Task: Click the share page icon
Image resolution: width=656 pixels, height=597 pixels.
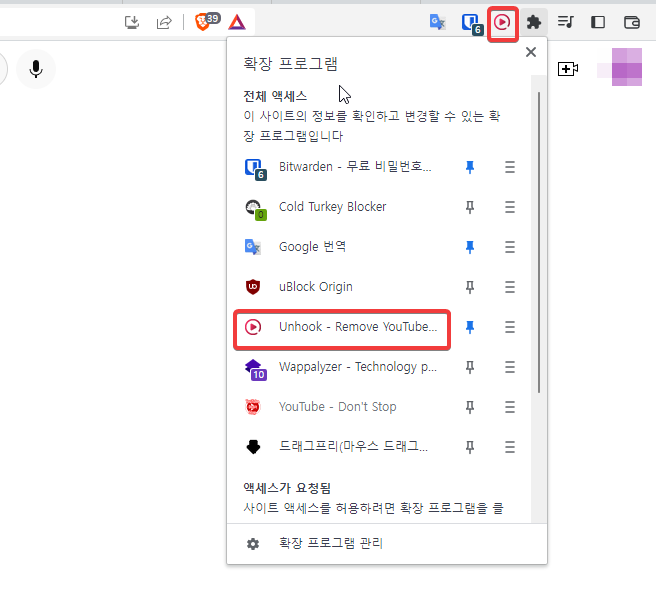Action: pos(164,22)
